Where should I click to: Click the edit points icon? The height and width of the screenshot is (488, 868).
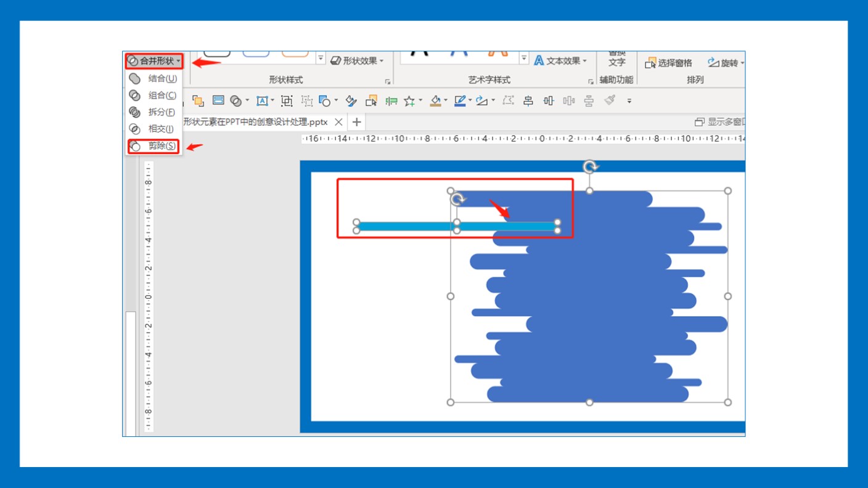coord(508,100)
